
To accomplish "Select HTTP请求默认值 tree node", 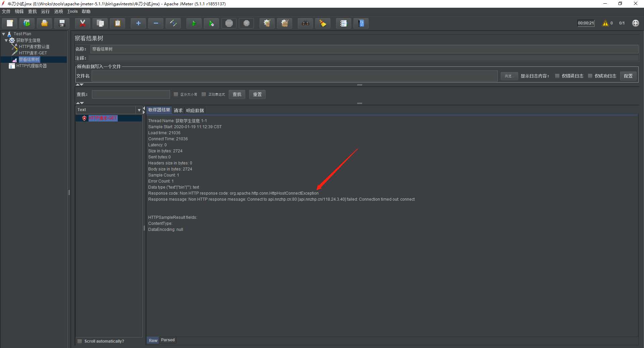I will [34, 47].
